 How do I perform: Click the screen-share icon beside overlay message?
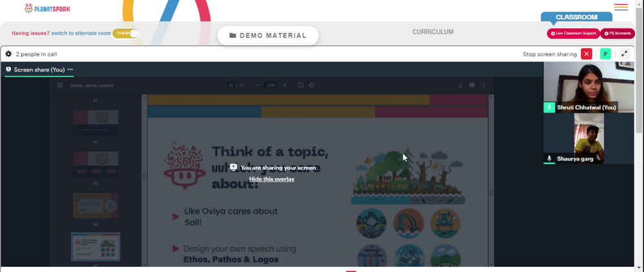click(x=233, y=167)
